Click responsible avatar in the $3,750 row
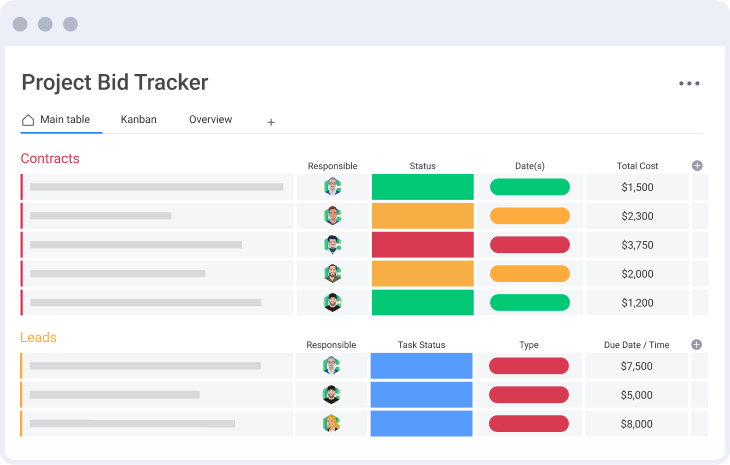The width and height of the screenshot is (730, 465). (x=332, y=245)
